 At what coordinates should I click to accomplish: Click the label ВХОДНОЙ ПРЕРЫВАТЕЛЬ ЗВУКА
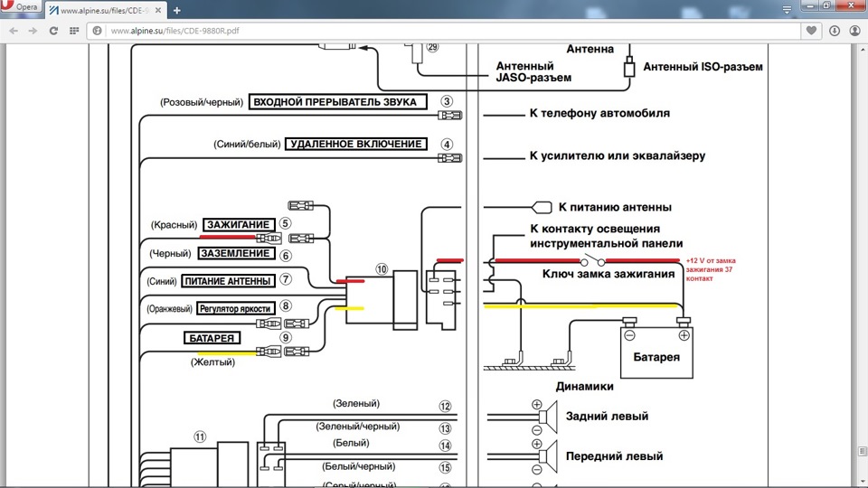337,102
